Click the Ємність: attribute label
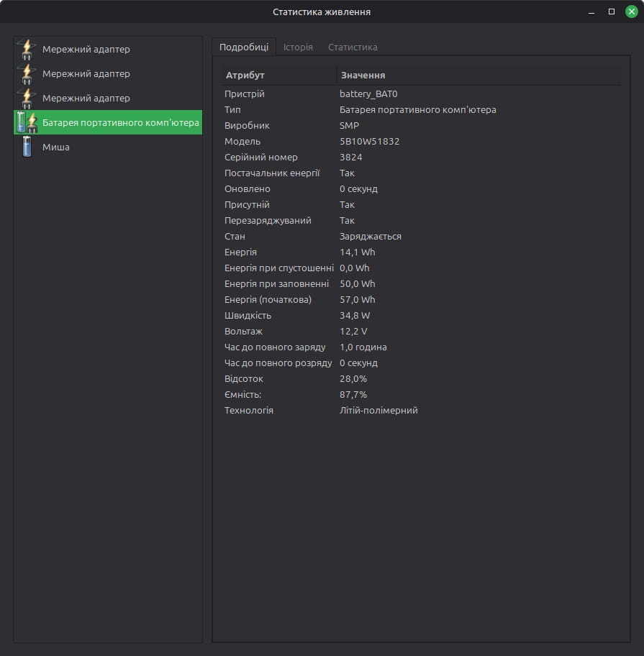The height and width of the screenshot is (656, 644). click(x=242, y=394)
